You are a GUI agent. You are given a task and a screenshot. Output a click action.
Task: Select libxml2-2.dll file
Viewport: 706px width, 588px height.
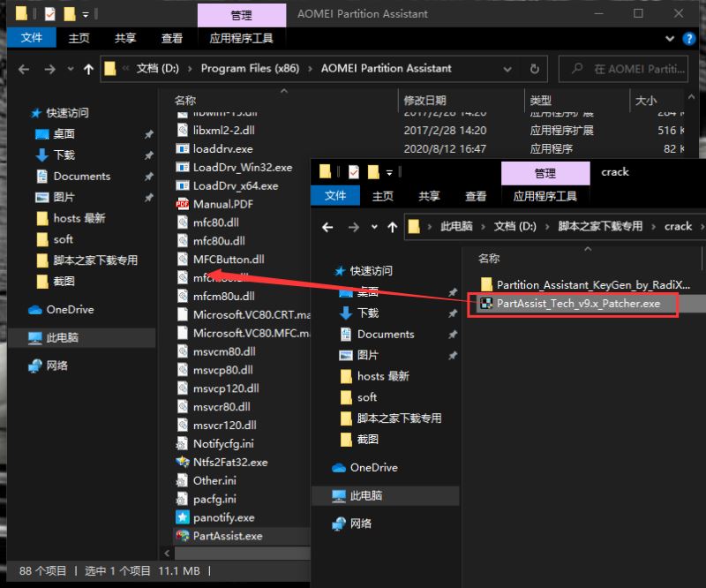point(224,130)
